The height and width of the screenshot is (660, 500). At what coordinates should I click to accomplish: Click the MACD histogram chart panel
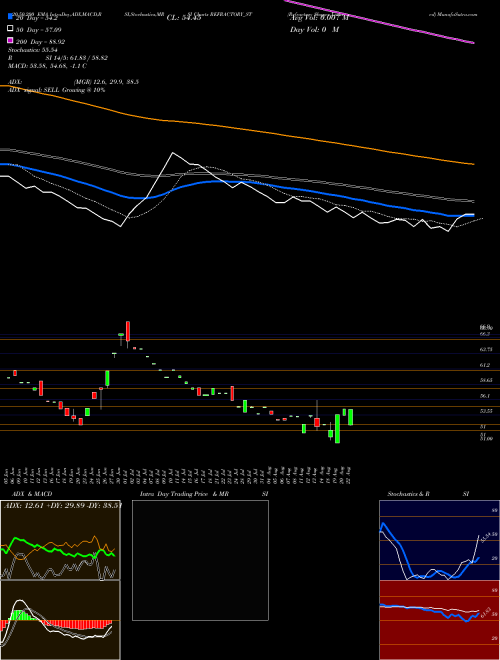coord(60,620)
